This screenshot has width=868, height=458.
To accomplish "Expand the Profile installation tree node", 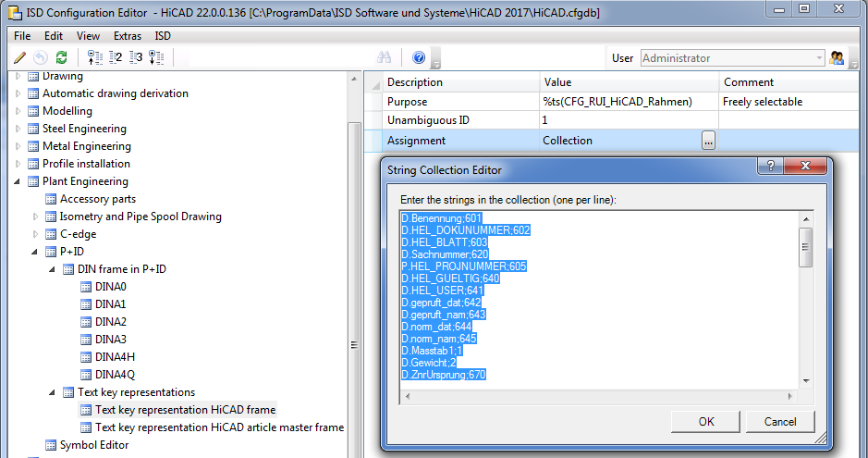I will coord(18,164).
